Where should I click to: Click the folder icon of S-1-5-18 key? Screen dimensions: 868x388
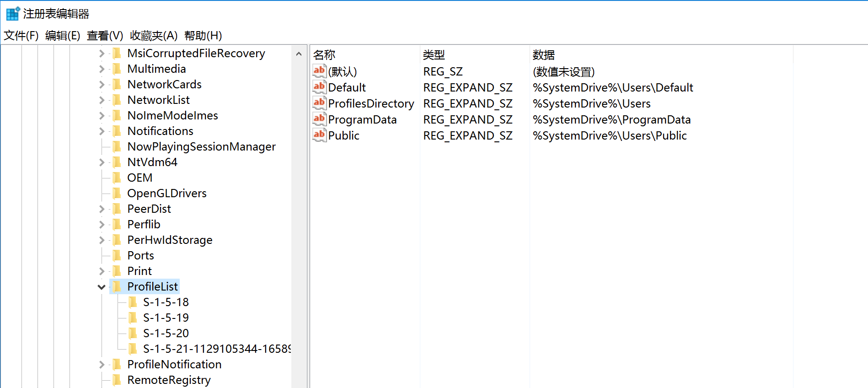point(133,302)
